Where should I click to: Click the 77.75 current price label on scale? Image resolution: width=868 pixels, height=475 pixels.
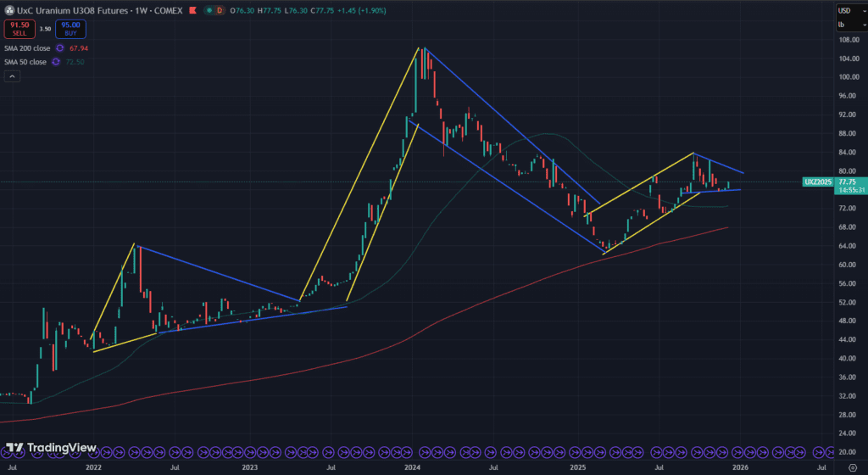(848, 182)
